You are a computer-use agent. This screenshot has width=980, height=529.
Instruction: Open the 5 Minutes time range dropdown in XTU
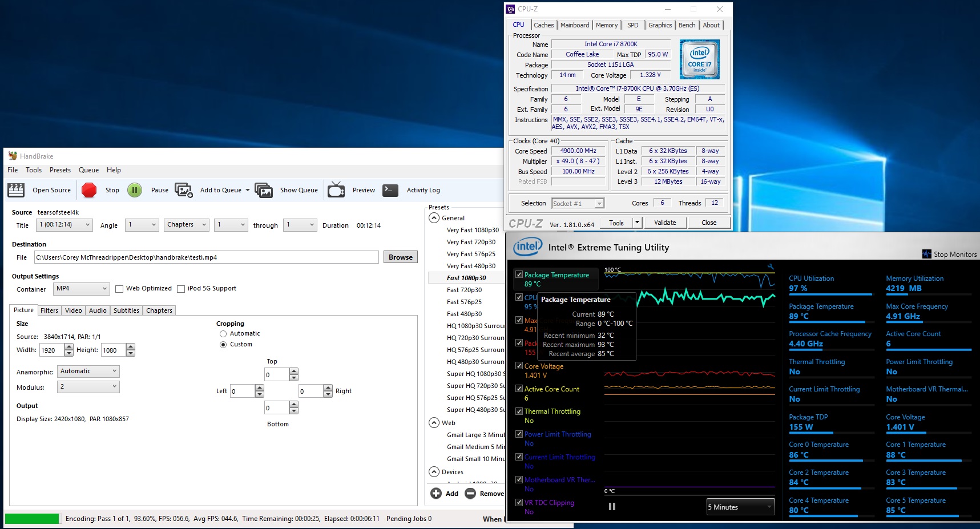click(740, 507)
